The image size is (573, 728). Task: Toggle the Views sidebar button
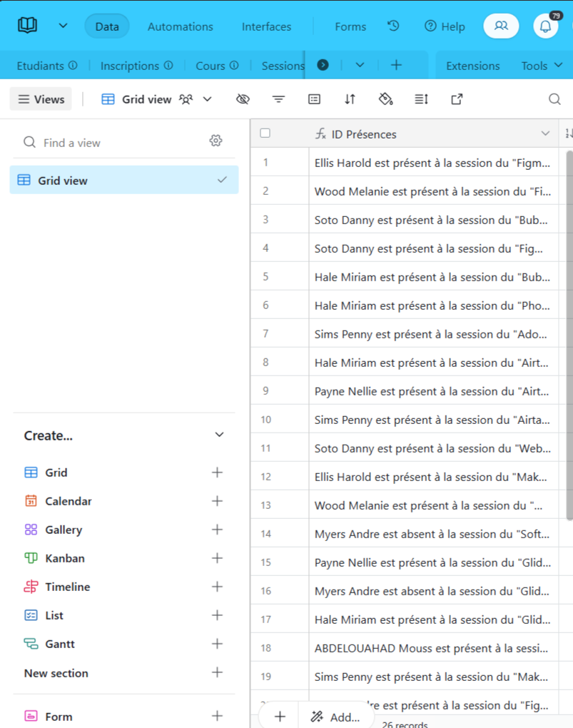point(41,99)
